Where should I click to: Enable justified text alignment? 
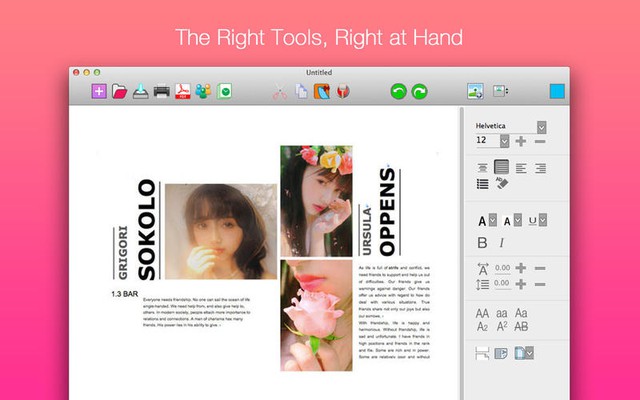502,168
